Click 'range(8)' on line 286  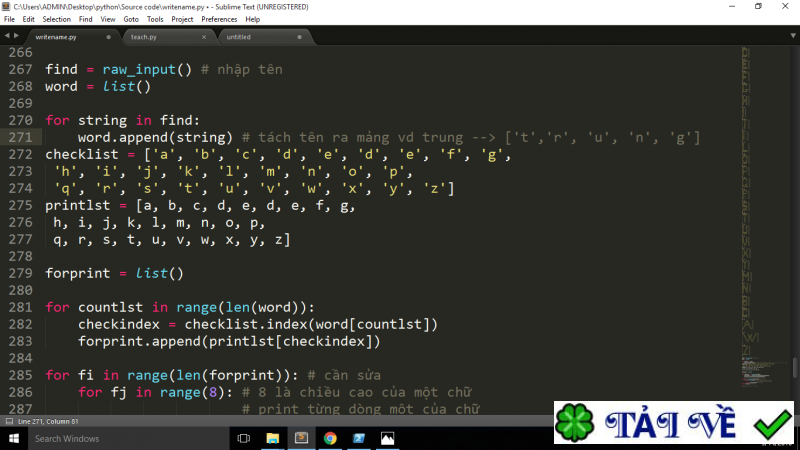coord(192,392)
